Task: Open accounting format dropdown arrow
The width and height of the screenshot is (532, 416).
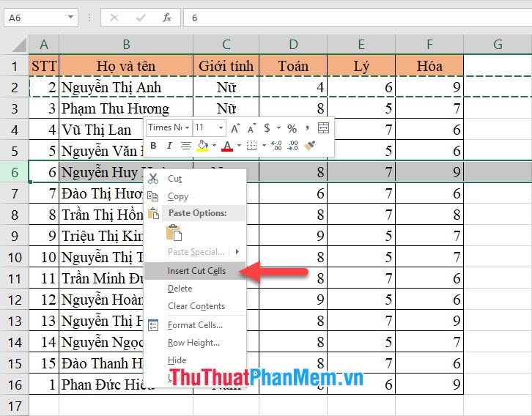Action: 278,128
